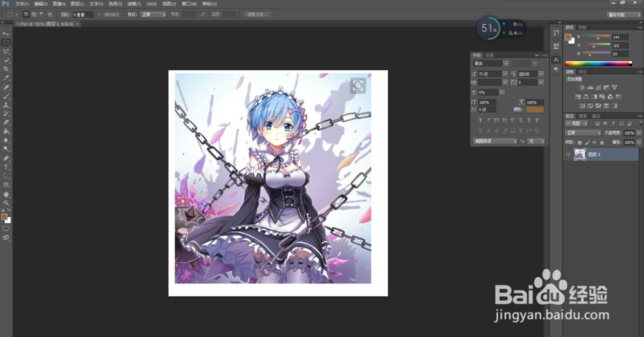Image resolution: width=644 pixels, height=337 pixels.
Task: Add a Curves adjustment
Action: [598, 88]
